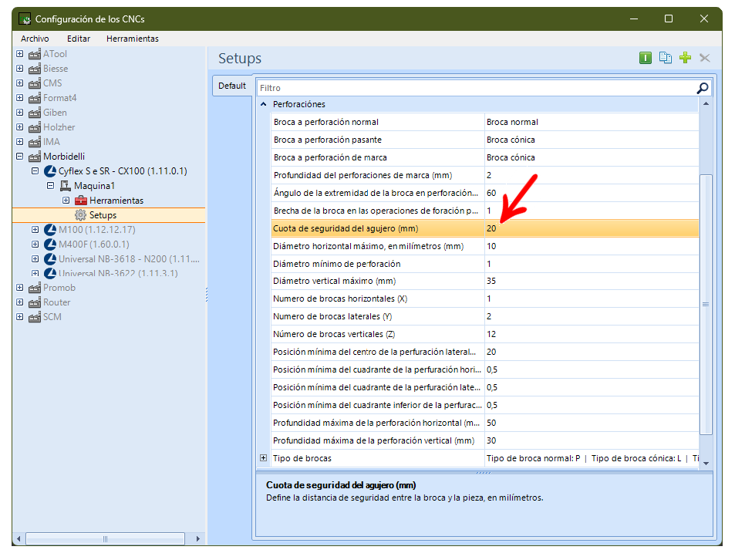Expand the Giben tree node
The width and height of the screenshot is (735, 560).
click(x=20, y=113)
